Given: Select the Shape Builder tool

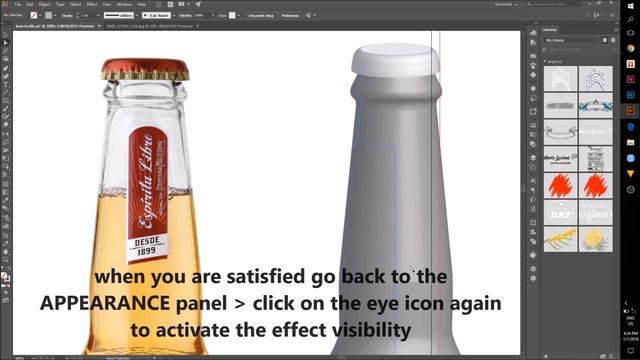Looking at the screenshot, I should (x=5, y=167).
